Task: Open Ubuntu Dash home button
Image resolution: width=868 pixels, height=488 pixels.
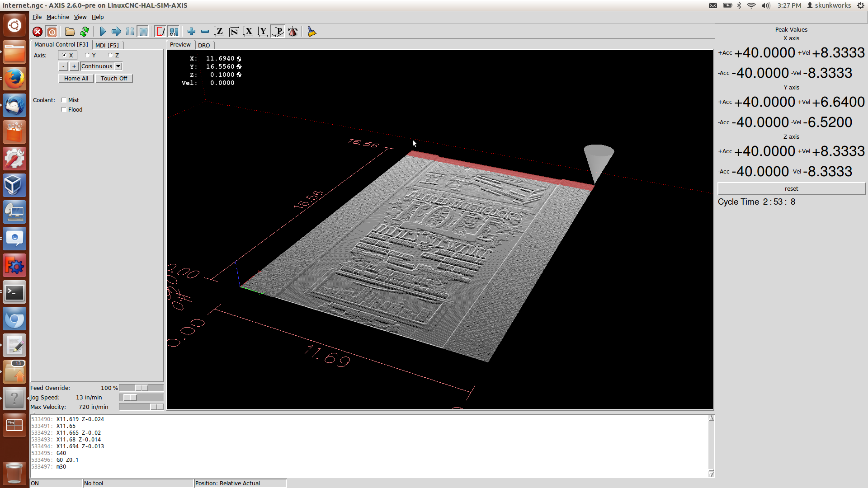Action: coord(14,25)
